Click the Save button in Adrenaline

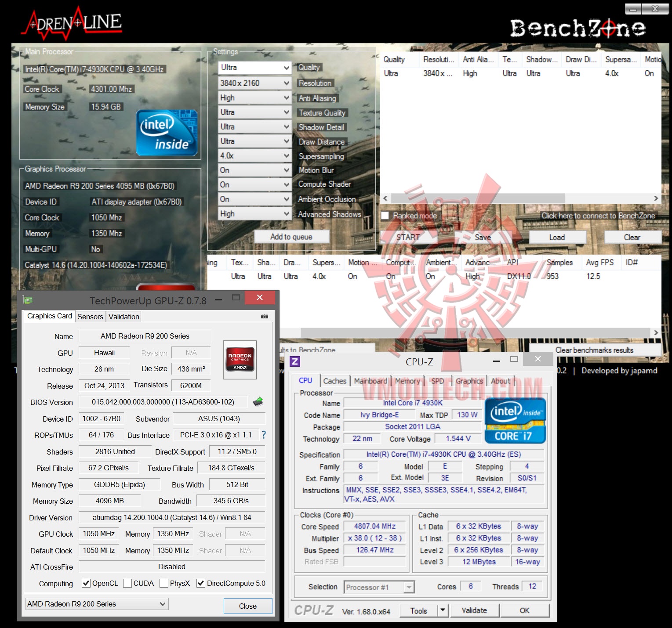(x=483, y=237)
